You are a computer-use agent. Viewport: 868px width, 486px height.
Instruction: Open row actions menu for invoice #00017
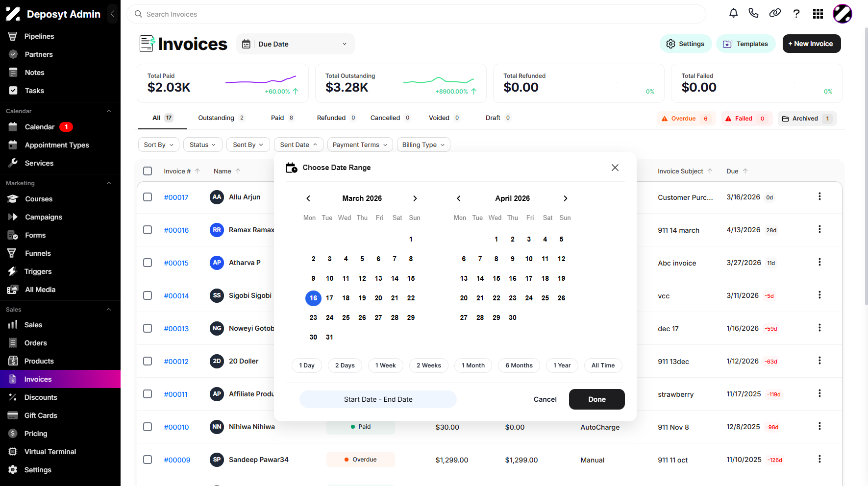pos(819,196)
